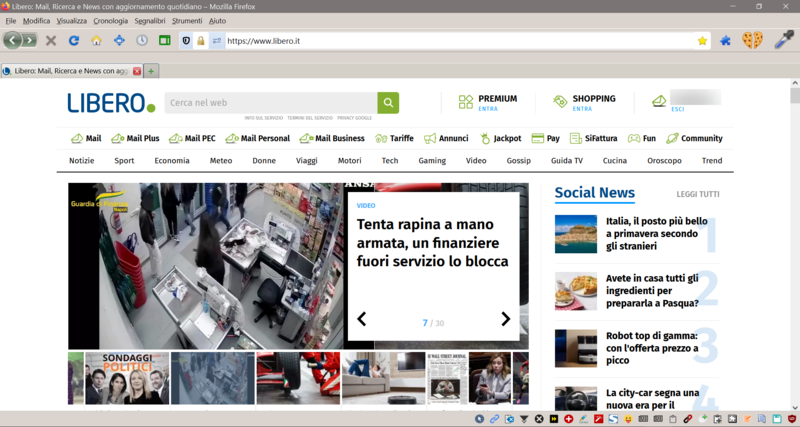Open Mail Business service
The height and width of the screenshot is (427, 800).
[332, 138]
